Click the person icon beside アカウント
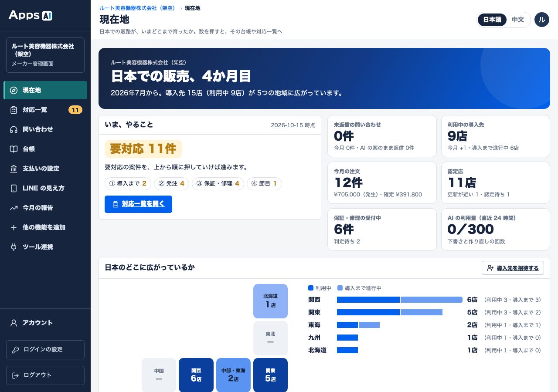 pyautogui.click(x=14, y=323)
